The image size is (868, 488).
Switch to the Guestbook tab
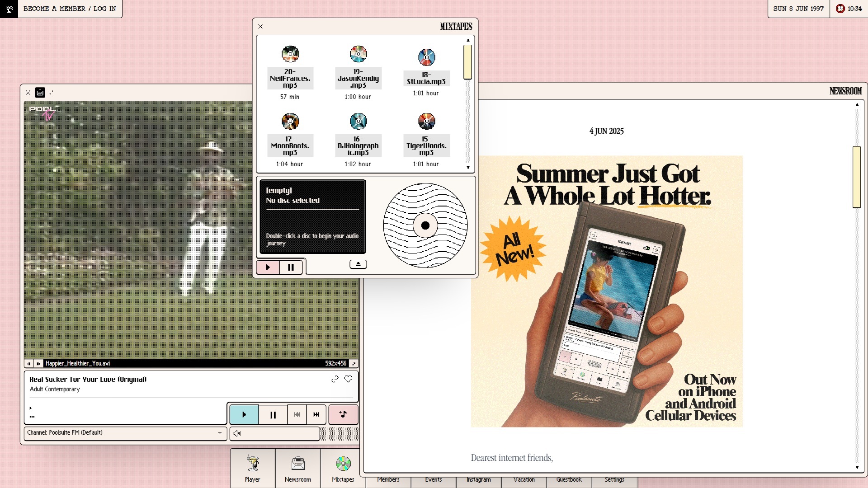point(569,480)
